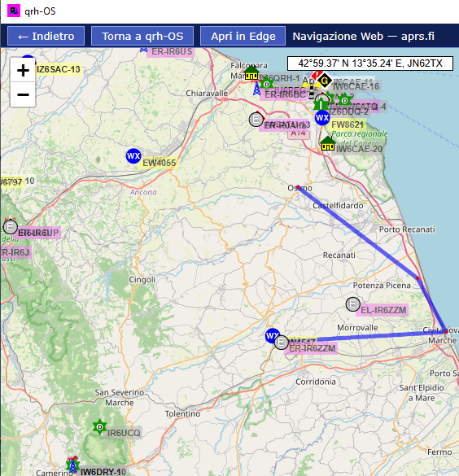The height and width of the screenshot is (476, 459).
Task: Click the green star D icon near I6QRH-1
Action: [266, 84]
